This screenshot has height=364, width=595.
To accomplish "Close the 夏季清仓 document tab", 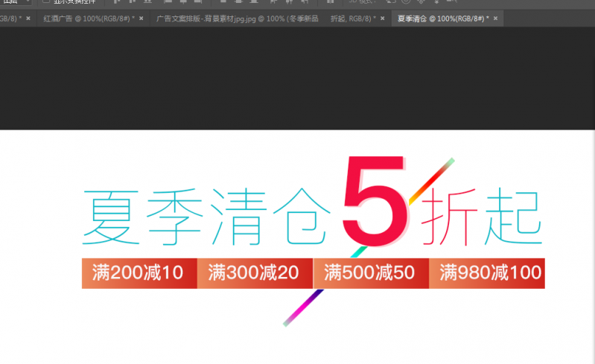I will coord(497,18).
